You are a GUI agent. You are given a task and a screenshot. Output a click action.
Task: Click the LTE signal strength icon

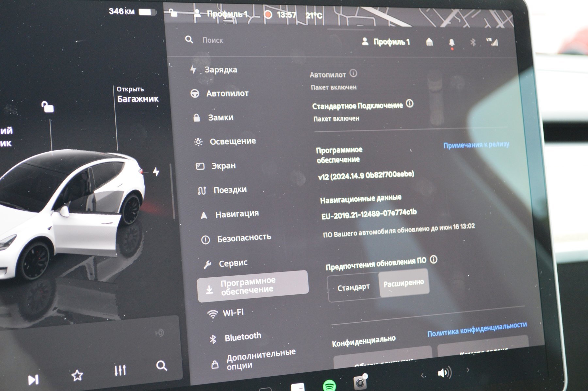point(493,42)
